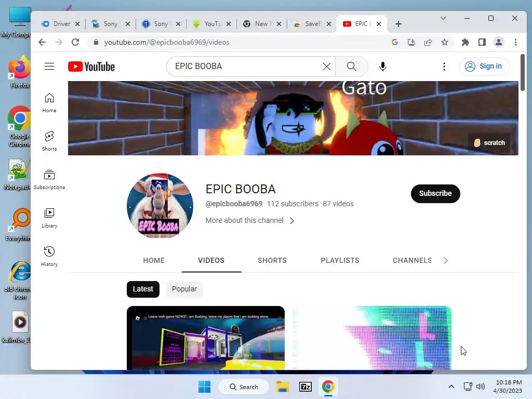
Task: Click the page vertical scrollbar thumb
Action: 523,72
